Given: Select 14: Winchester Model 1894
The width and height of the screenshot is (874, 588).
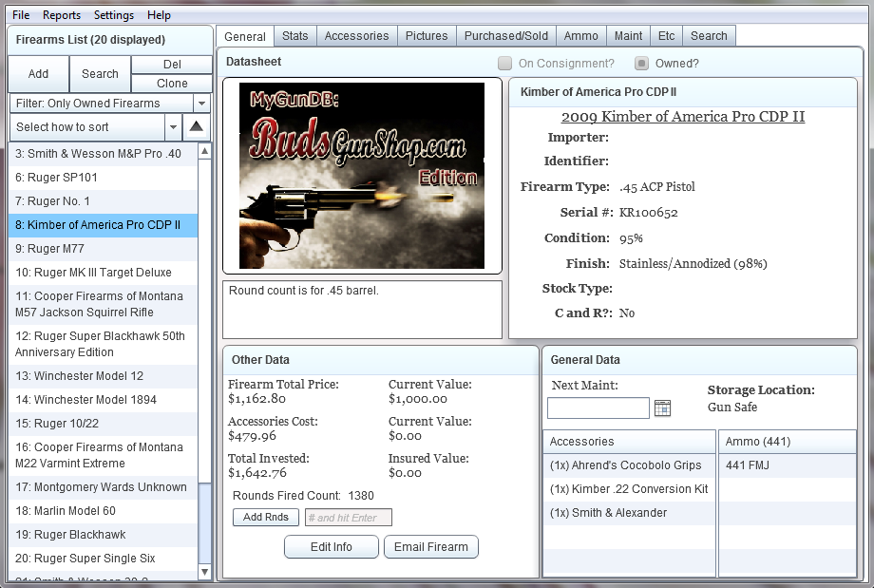Looking at the screenshot, I should coord(104,400).
